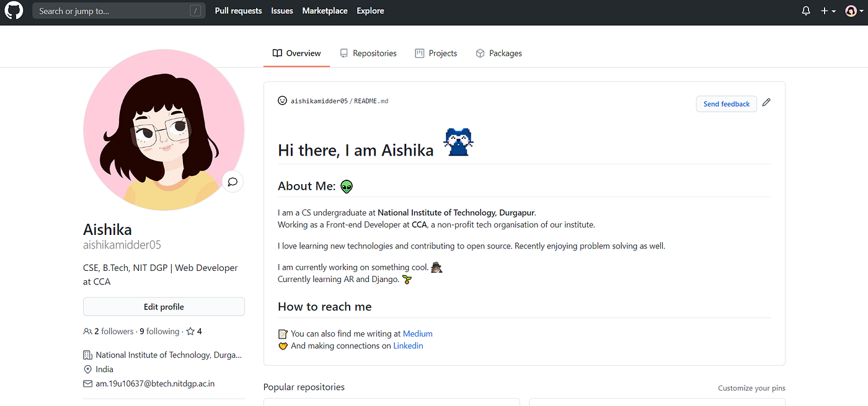The width and height of the screenshot is (868, 406).
Task: Select the slash shortcut key icon in search
Action: (x=195, y=11)
